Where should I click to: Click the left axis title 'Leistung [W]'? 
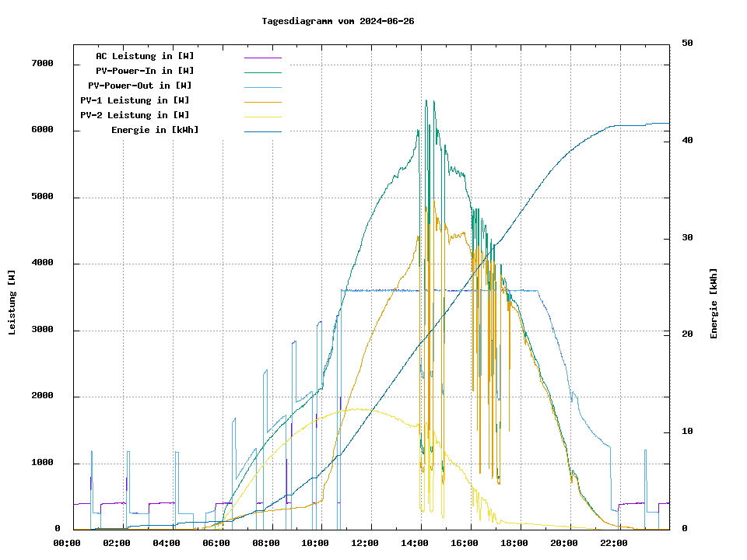pos(12,303)
